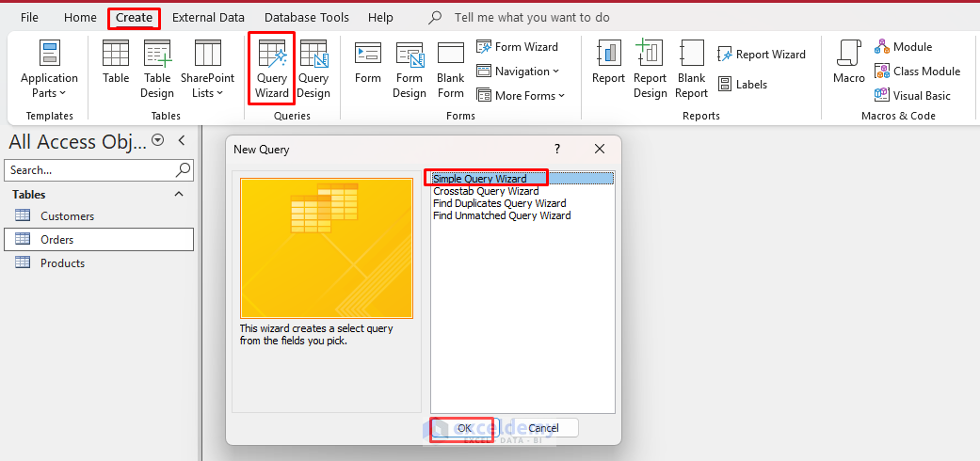Screen dimensions: 980x461
Task: Open Form Design view
Action: pyautogui.click(x=409, y=70)
